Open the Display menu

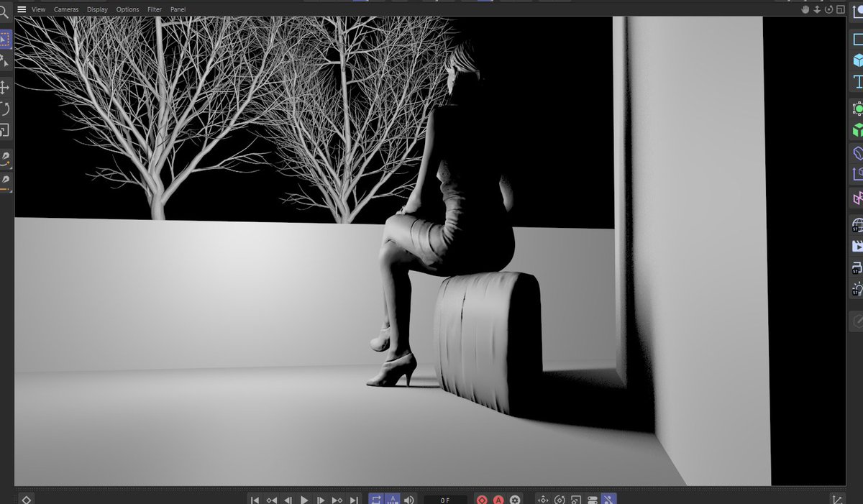(x=97, y=9)
